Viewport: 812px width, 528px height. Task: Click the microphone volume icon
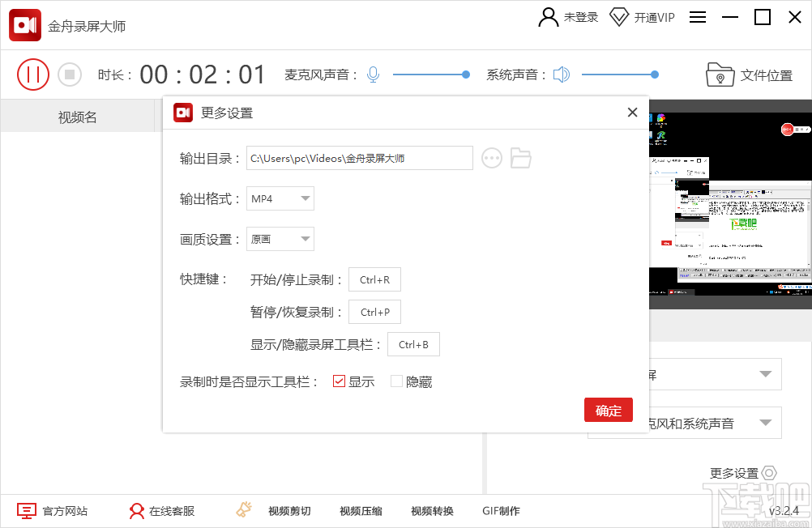click(x=373, y=74)
